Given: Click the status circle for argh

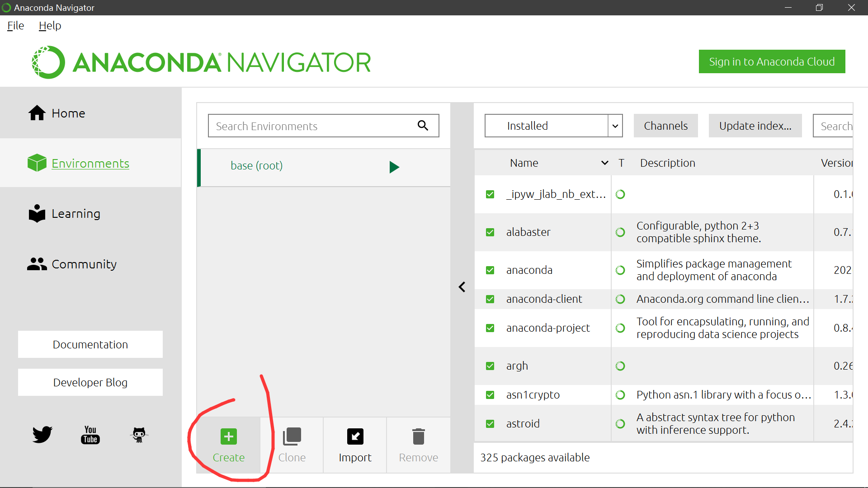Looking at the screenshot, I should (621, 366).
